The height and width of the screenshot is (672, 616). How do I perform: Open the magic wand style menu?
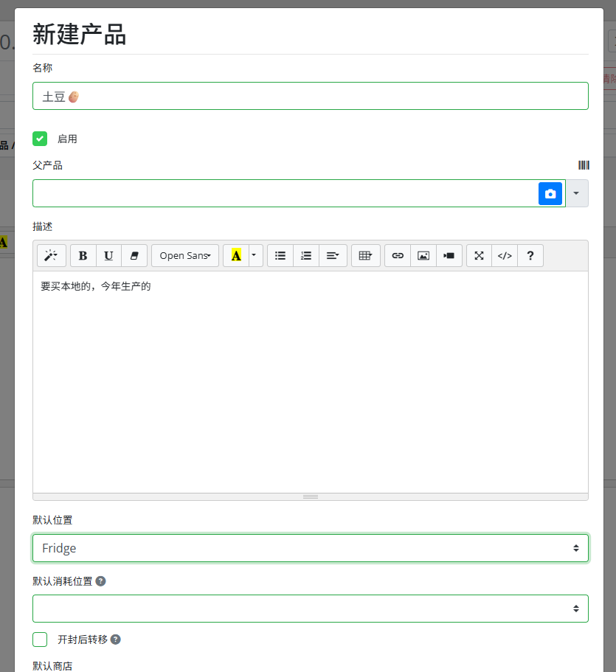(52, 256)
